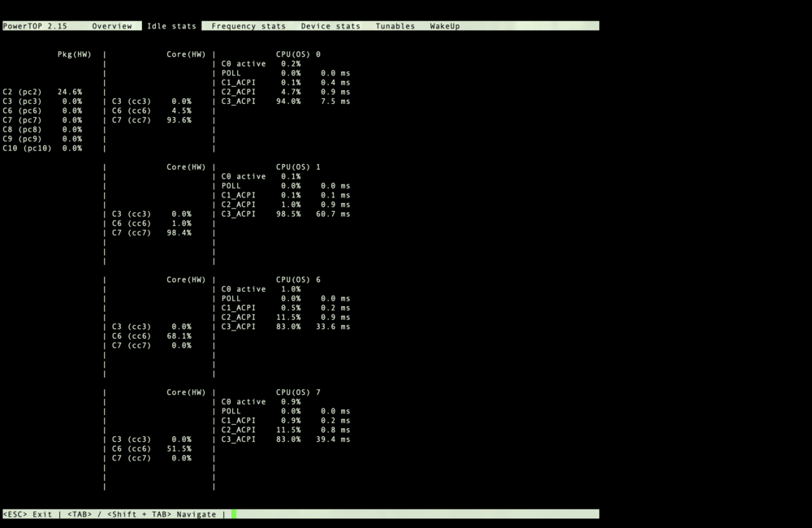Screen dimensions: 812x528
Task: Click the C6 (cc6) 68.1% core row
Action: coord(152,335)
